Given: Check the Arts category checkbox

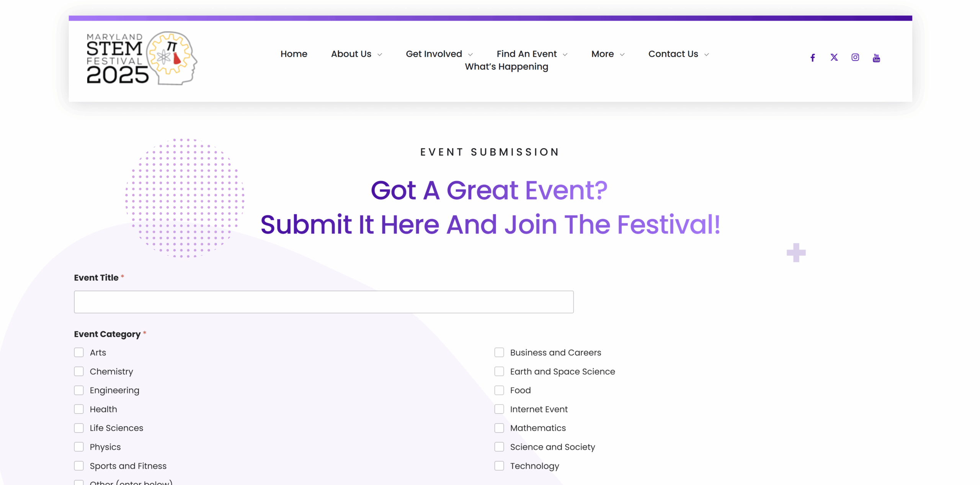Looking at the screenshot, I should tap(79, 352).
